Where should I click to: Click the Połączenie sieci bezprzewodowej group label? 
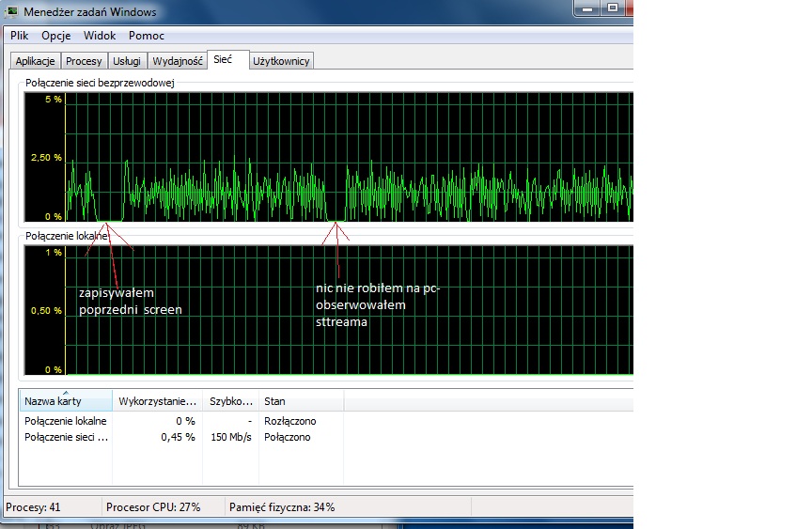(x=100, y=83)
